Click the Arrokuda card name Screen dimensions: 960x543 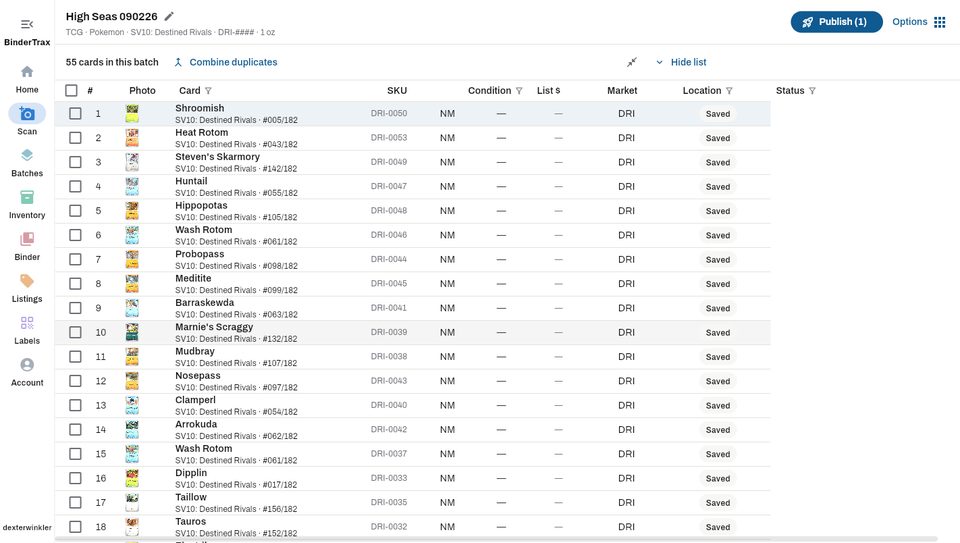click(196, 424)
